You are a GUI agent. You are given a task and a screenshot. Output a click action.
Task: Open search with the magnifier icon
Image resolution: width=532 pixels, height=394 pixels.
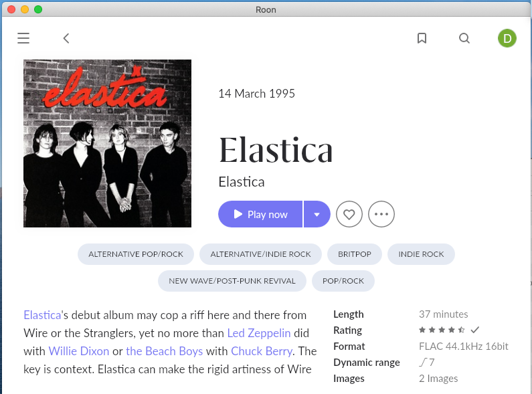pyautogui.click(x=464, y=38)
